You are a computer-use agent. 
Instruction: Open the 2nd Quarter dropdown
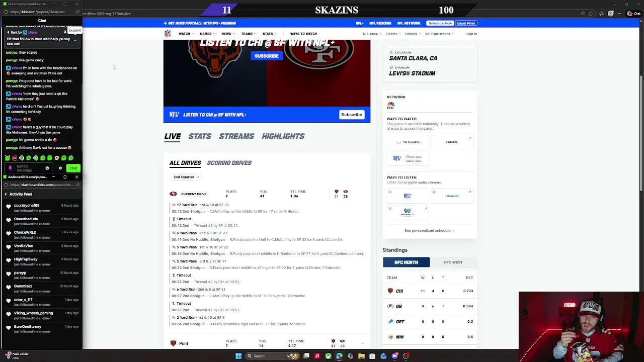tap(186, 177)
